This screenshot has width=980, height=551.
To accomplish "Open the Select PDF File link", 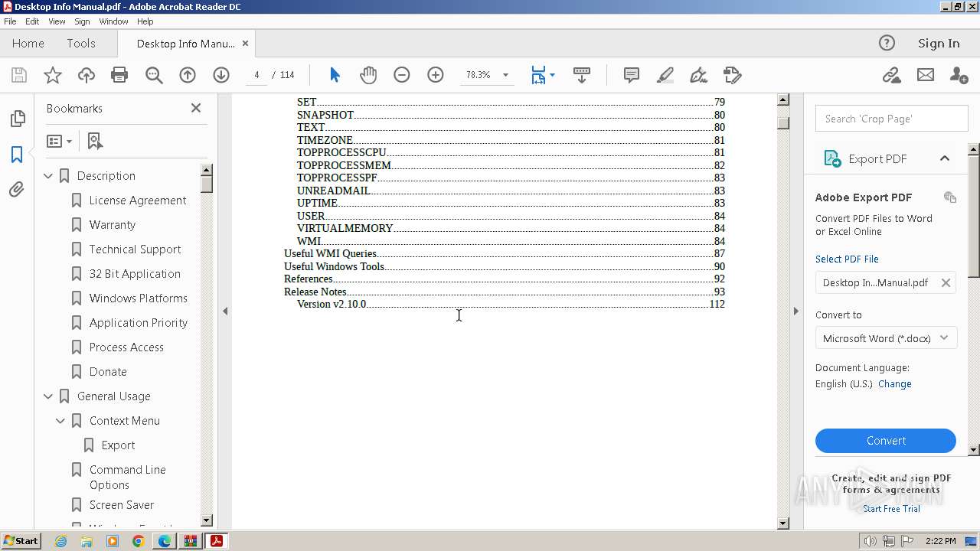I will tap(847, 259).
